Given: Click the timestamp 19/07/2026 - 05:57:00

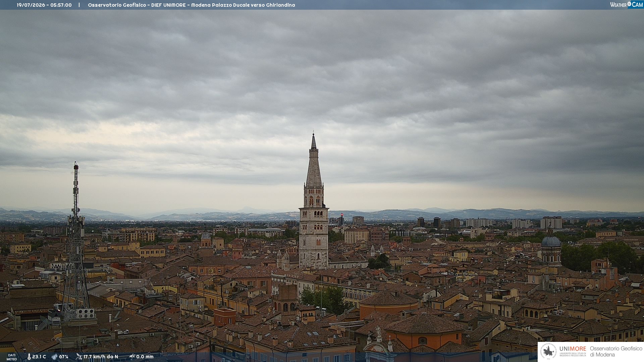Looking at the screenshot, I should pyautogui.click(x=44, y=5).
